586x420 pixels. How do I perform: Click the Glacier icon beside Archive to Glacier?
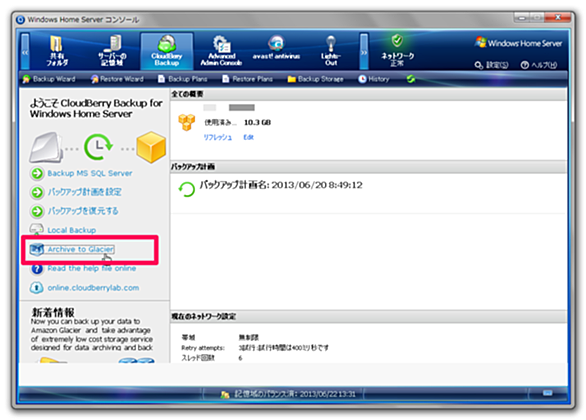pos(37,249)
